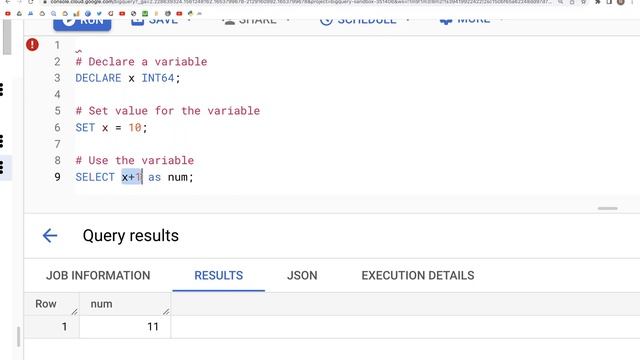Click the red error indicator on line 1

click(x=32, y=44)
